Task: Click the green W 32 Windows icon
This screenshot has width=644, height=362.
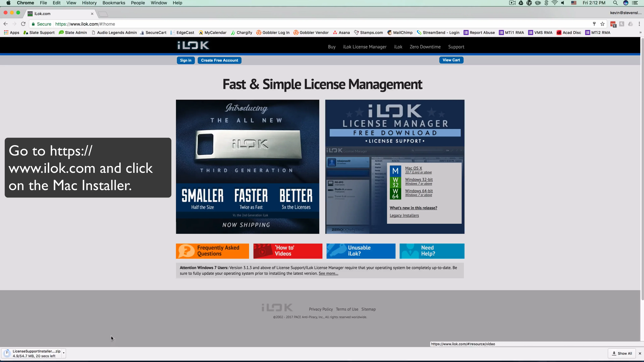Action: pyautogui.click(x=395, y=182)
